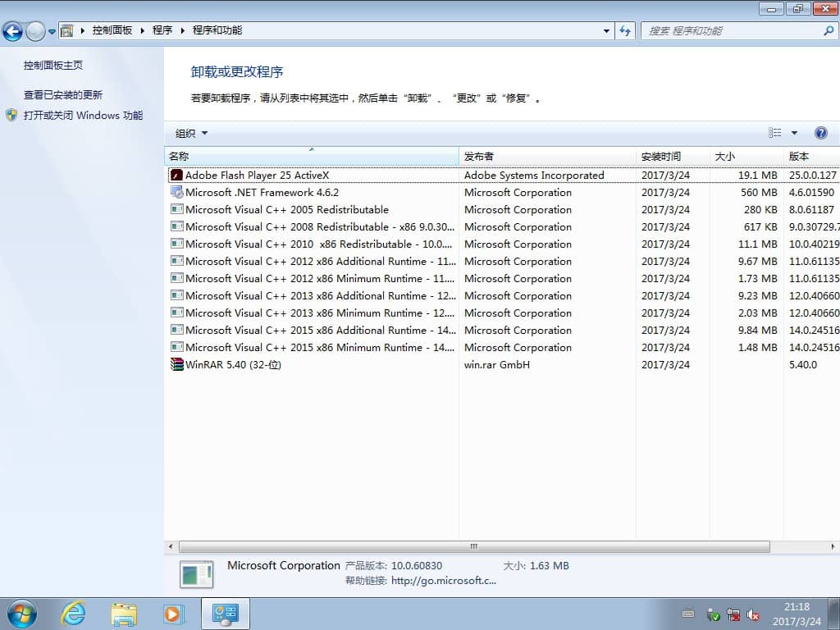This screenshot has height=630, width=840.
Task: Open the 组织 menu
Action: click(190, 134)
